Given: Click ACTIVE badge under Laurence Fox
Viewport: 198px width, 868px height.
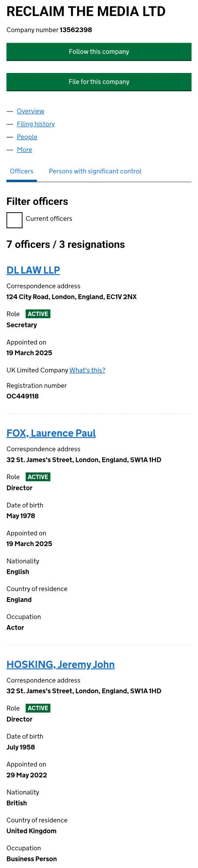Looking at the screenshot, I should (38, 477).
